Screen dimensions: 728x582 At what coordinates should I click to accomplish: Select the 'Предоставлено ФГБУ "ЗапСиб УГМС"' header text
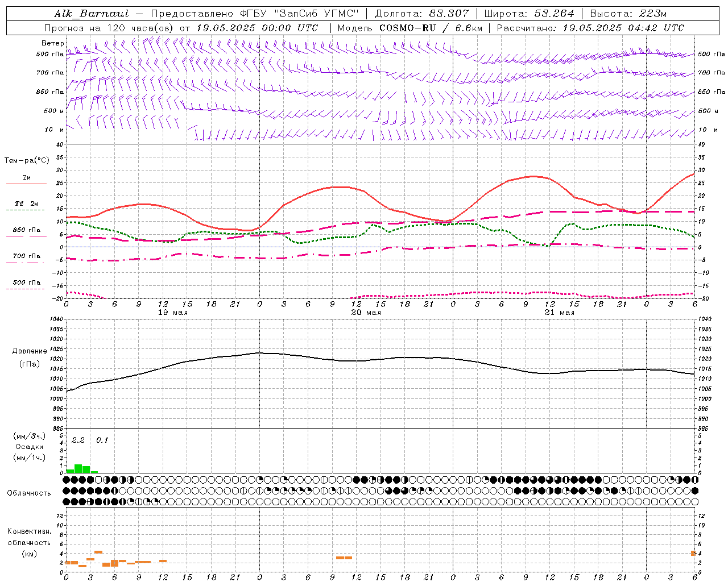pyautogui.click(x=255, y=14)
